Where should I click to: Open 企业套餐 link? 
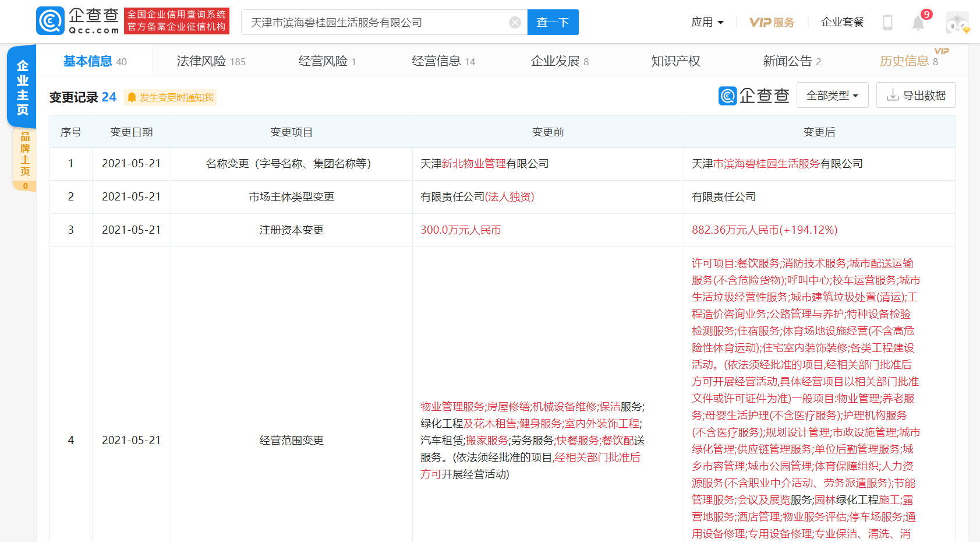pyautogui.click(x=842, y=22)
